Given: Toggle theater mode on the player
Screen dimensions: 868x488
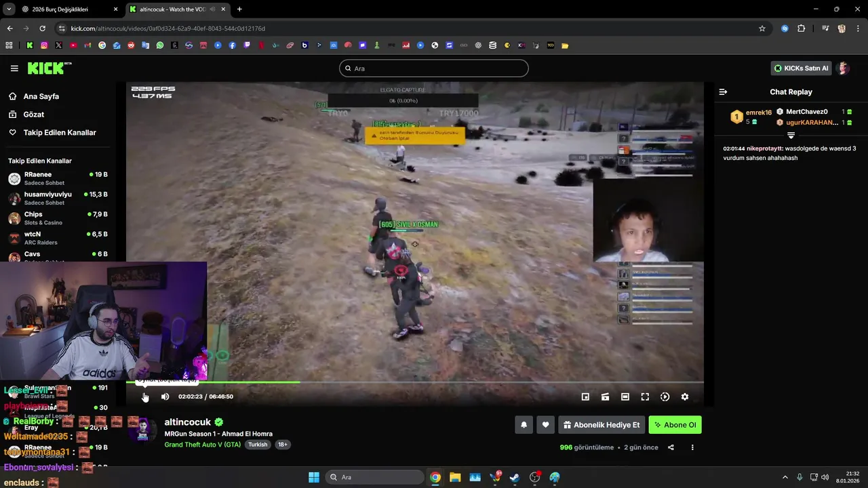Looking at the screenshot, I should [x=625, y=396].
